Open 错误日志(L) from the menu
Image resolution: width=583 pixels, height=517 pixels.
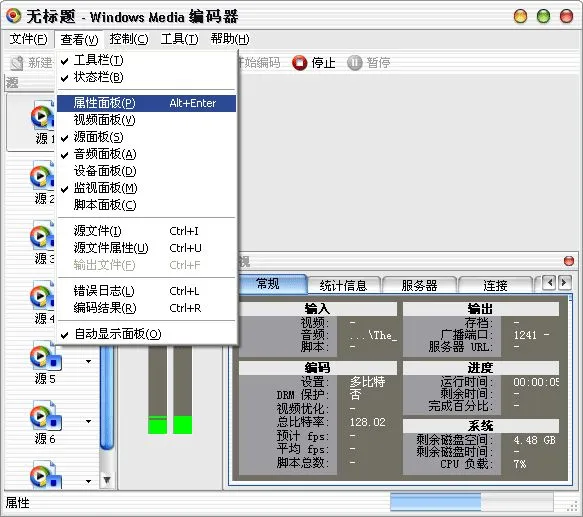(146, 291)
